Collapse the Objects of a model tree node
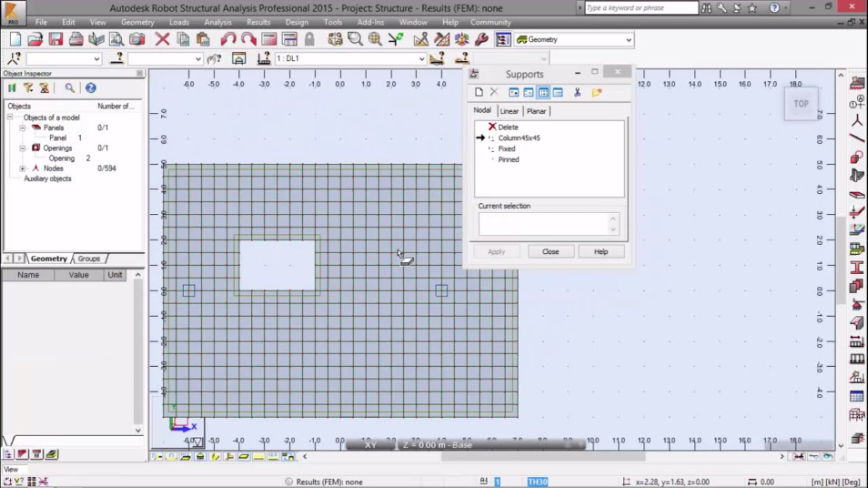The width and height of the screenshot is (868, 488). coord(10,117)
